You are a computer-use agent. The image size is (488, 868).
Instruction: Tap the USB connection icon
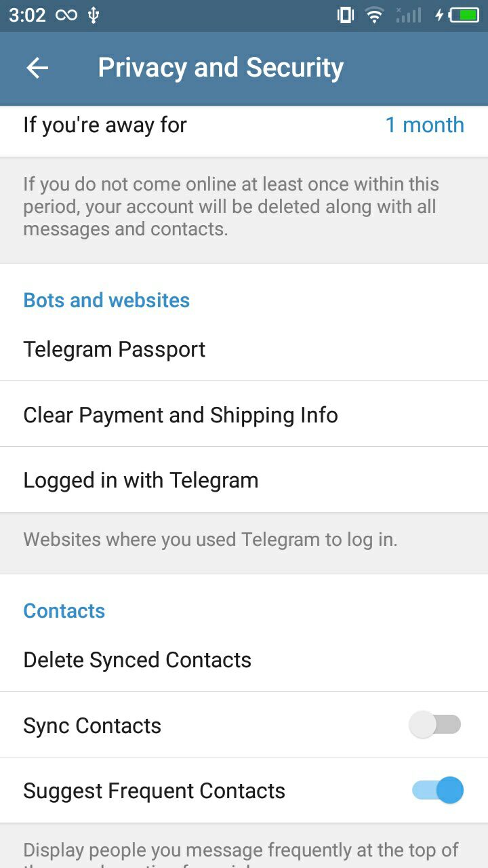94,15
